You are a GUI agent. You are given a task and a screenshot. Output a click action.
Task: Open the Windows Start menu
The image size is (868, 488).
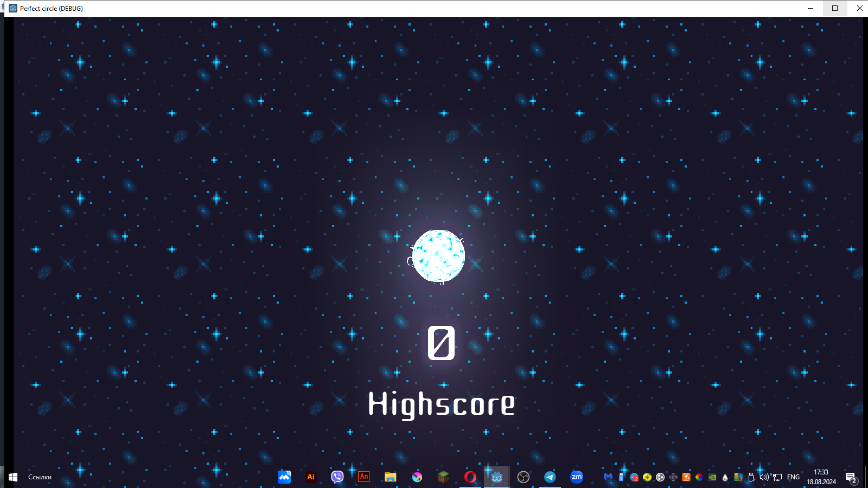(x=13, y=477)
